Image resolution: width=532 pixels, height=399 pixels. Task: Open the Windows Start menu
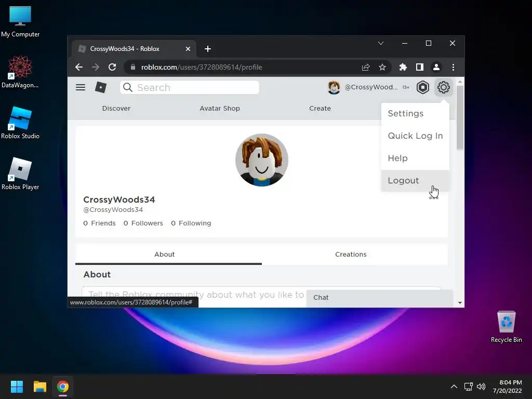coord(17,387)
